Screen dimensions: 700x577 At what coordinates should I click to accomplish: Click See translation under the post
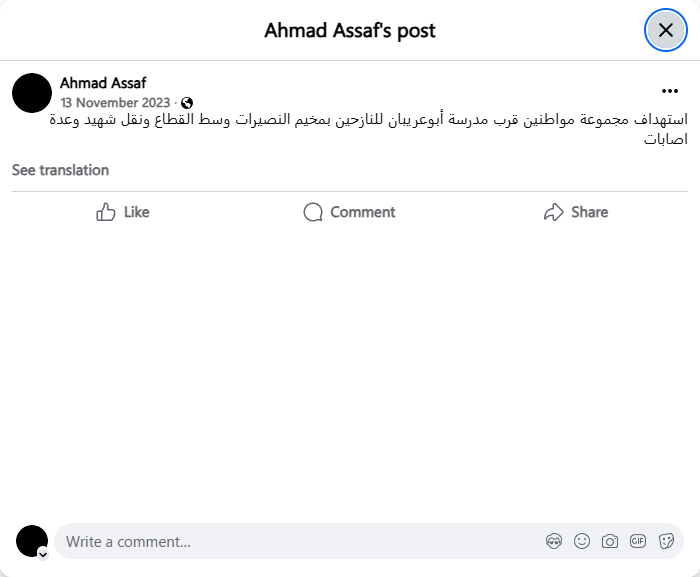point(60,170)
